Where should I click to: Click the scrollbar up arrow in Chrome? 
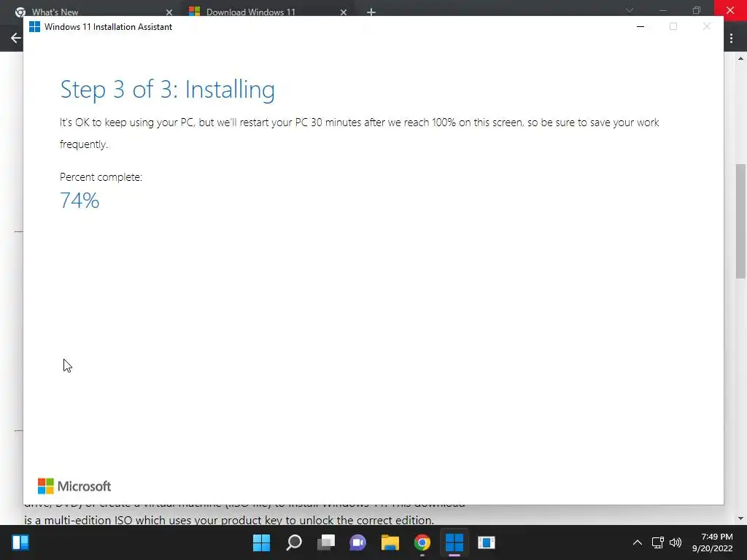click(x=740, y=58)
